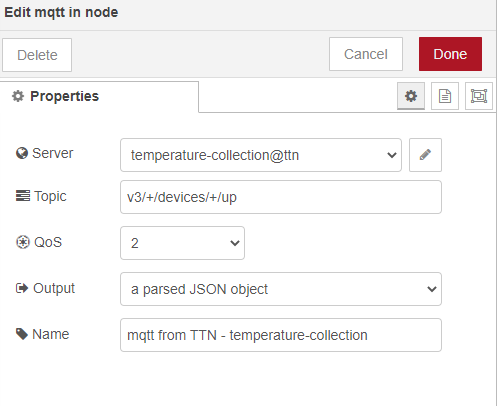Click the Name tag icon
Screen dimensions: 497x406
tap(22, 334)
